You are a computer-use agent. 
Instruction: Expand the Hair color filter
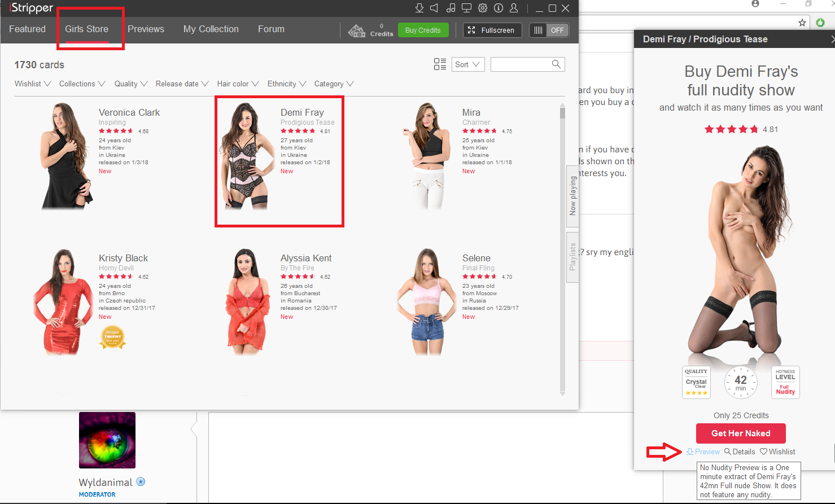point(238,84)
